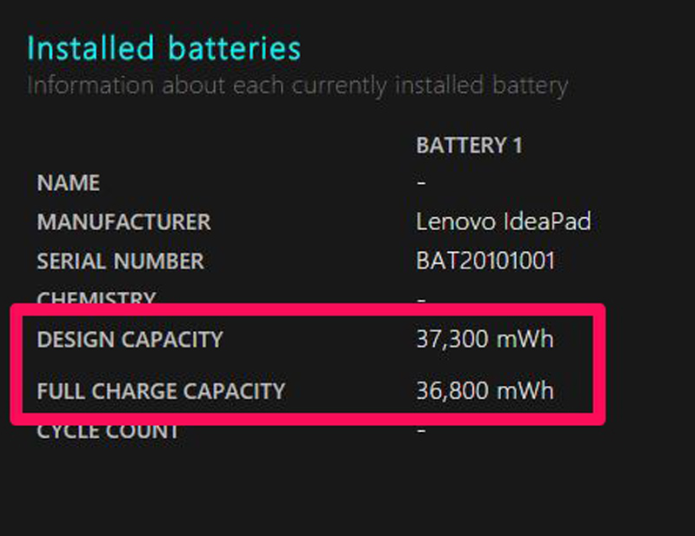Screen dimensions: 695x536
Task: Select the 'BATTERY 1' column header
Action: pyautogui.click(x=469, y=146)
